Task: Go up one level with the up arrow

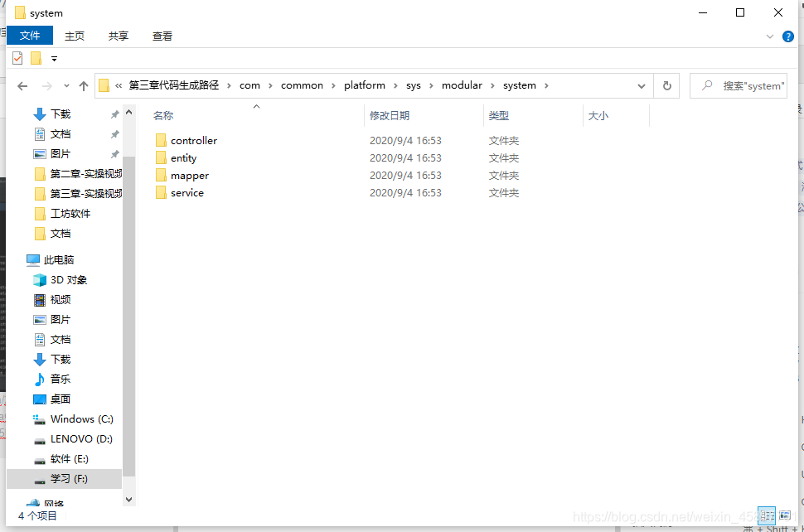Action: (x=84, y=85)
